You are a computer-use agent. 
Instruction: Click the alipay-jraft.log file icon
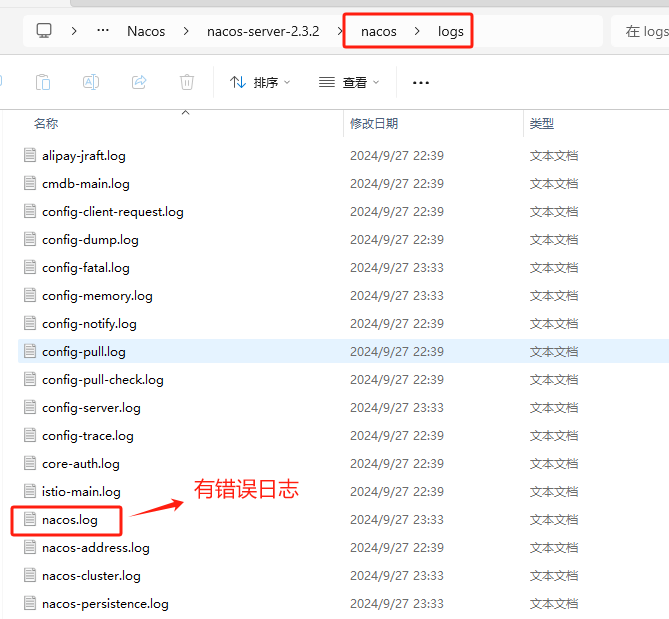pos(30,155)
